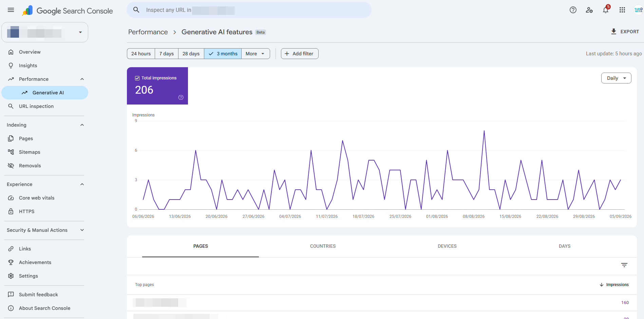Click the Beta label
Viewport: 644px width, 319px height.
click(x=261, y=33)
